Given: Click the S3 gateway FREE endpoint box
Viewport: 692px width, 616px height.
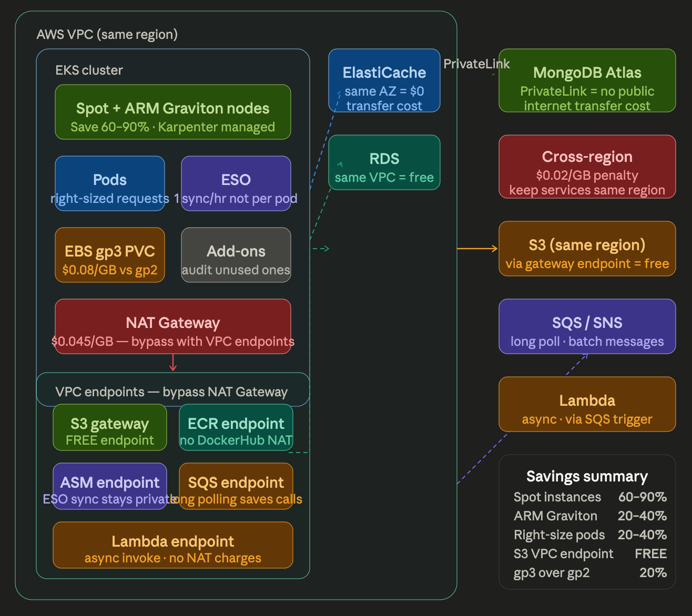Looking at the screenshot, I should (x=110, y=427).
